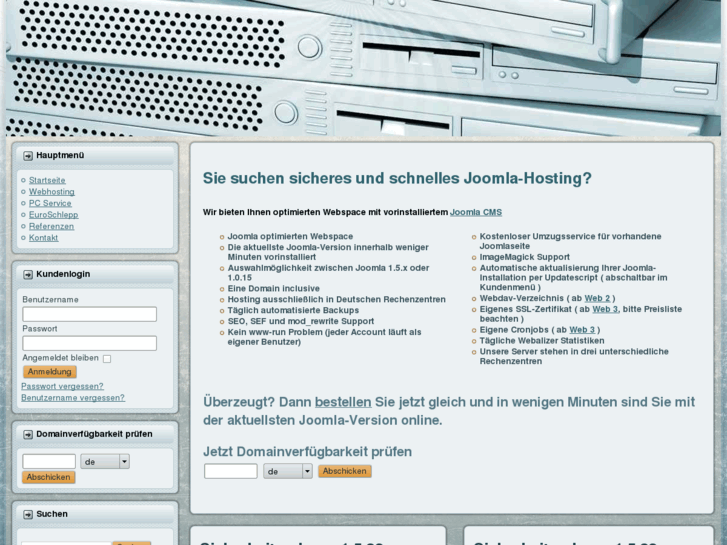This screenshot has width=727, height=545.
Task: Click 'Tägliche Webalizer Statistiken' list item
Action: pos(542,340)
